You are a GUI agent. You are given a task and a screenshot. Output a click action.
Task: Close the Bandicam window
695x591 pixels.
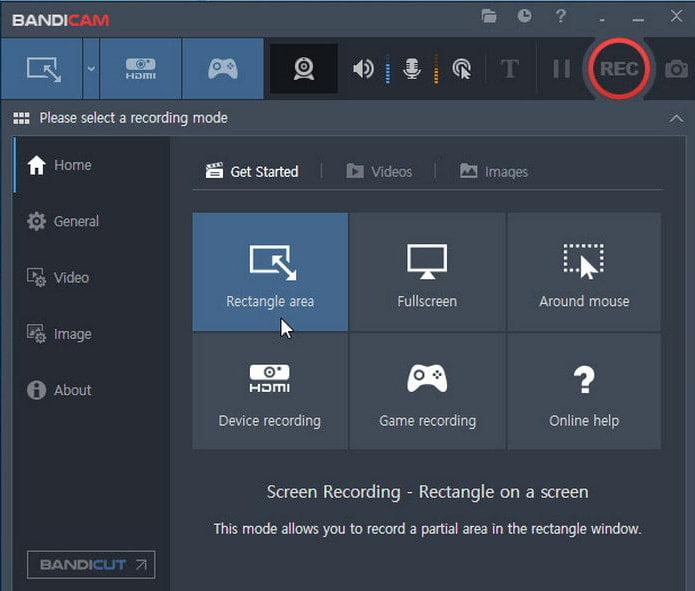coord(676,16)
